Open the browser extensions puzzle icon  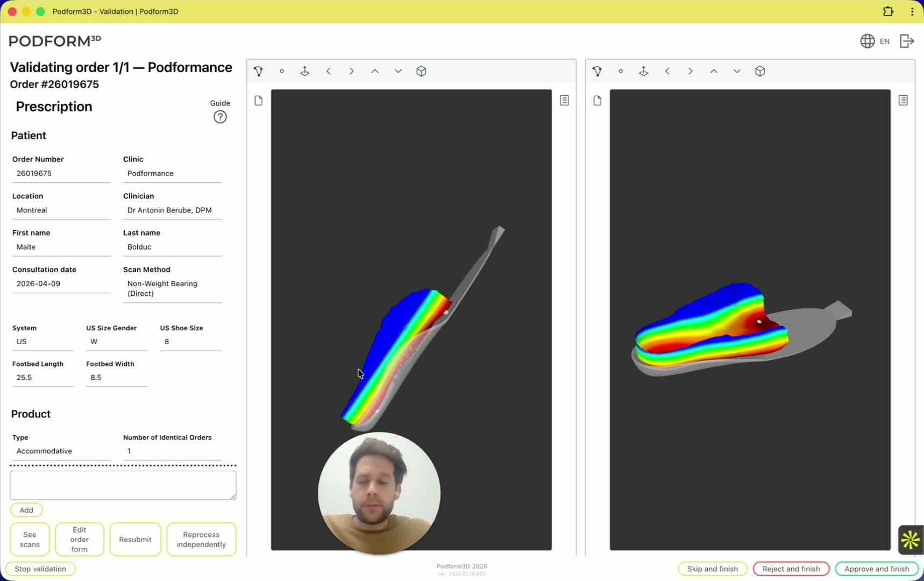888,11
